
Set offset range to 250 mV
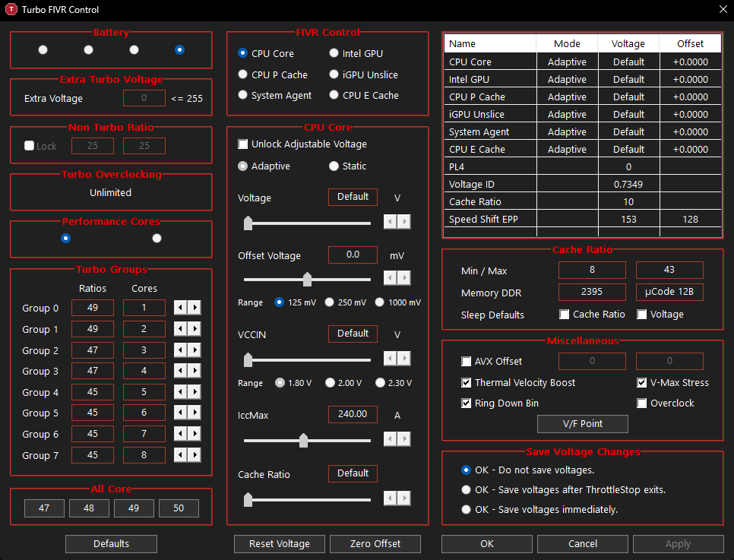330,302
